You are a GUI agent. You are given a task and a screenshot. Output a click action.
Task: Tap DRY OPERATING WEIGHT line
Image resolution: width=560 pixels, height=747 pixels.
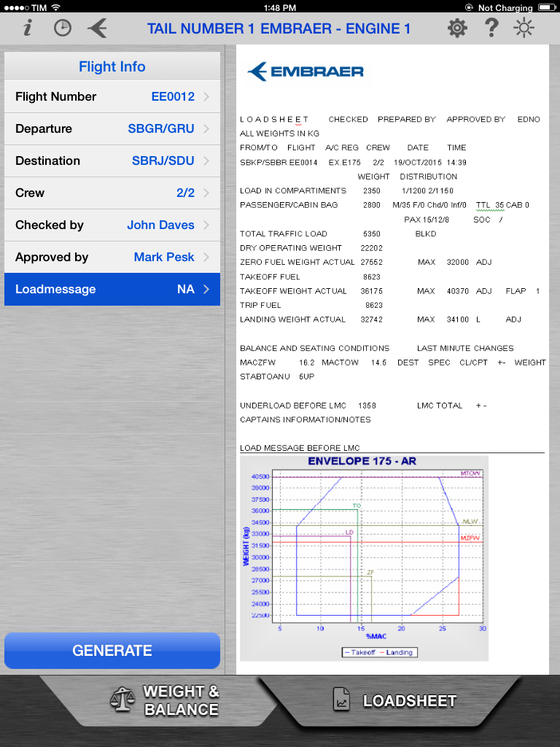pos(311,248)
